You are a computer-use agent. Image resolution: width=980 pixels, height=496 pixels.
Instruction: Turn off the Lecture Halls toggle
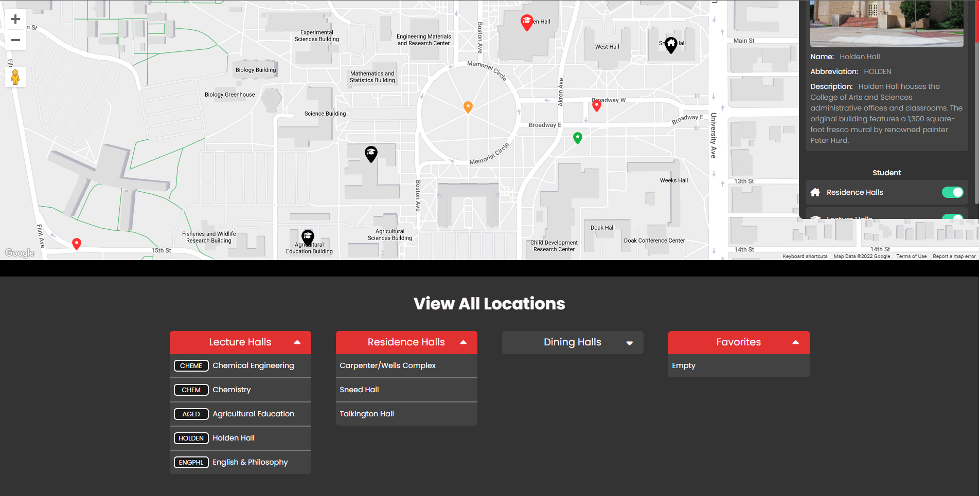coord(952,218)
